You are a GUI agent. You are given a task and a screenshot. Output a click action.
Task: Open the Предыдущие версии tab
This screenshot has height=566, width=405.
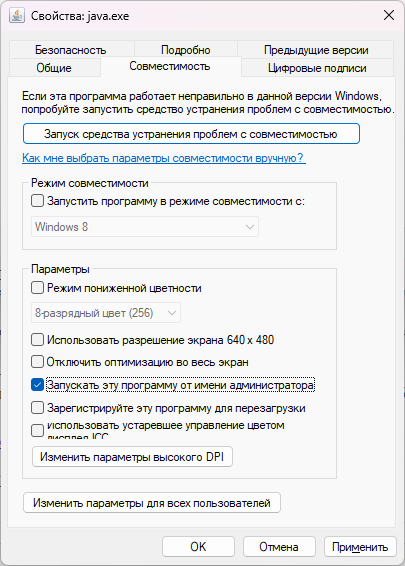pos(316,49)
